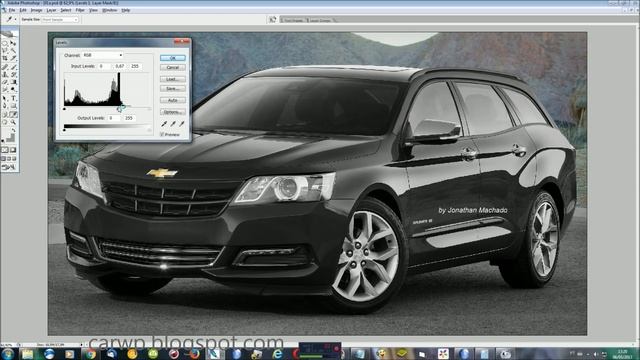The image size is (640, 360).
Task: Open the Edit menu
Action: (23, 10)
